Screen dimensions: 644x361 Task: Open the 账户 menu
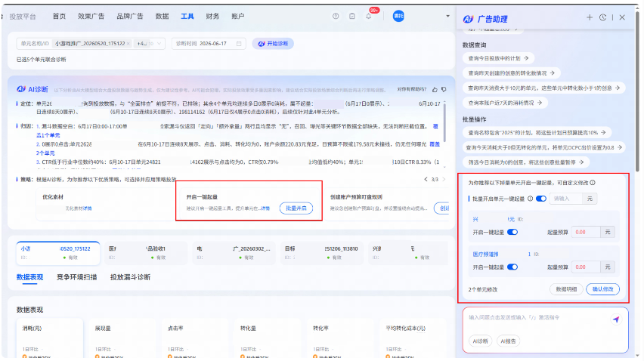coord(238,16)
